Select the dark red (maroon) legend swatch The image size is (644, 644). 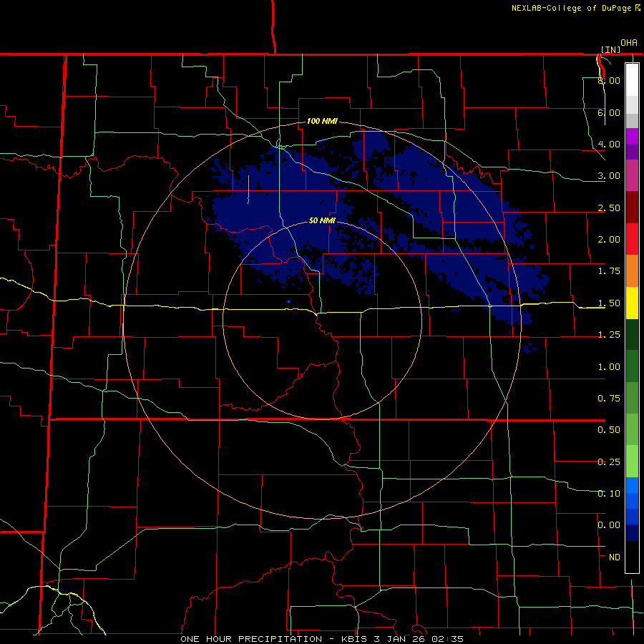[x=632, y=208]
